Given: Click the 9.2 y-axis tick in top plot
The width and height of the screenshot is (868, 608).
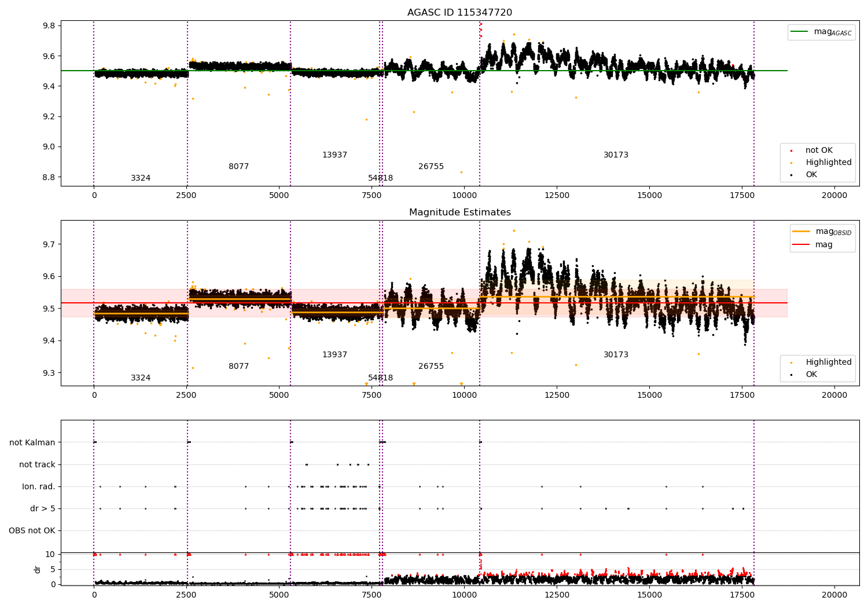Looking at the screenshot, I should 48,117.
